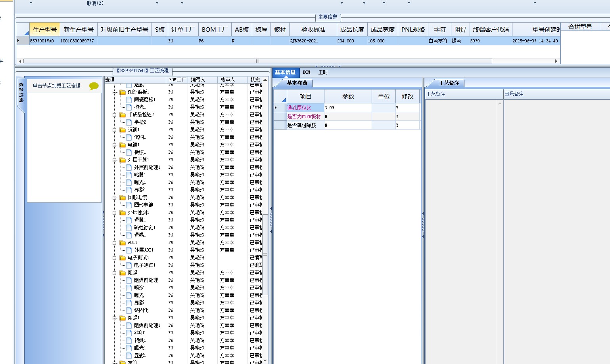Click the main grid scroll-right arrow
This screenshot has width=610, height=364.
click(556, 61)
